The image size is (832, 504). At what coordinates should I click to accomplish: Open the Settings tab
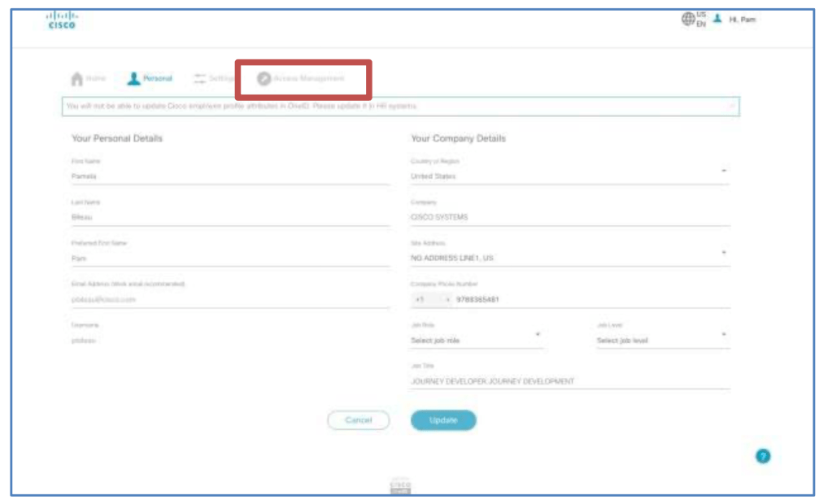coord(214,79)
